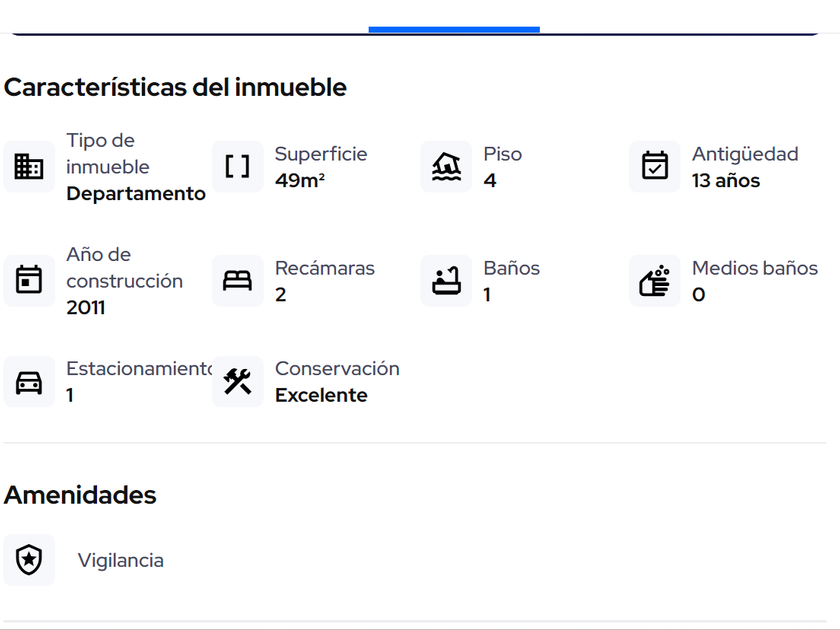The width and height of the screenshot is (840, 630).
Task: Click the brackets icon beside Superficie
Action: pyautogui.click(x=237, y=167)
